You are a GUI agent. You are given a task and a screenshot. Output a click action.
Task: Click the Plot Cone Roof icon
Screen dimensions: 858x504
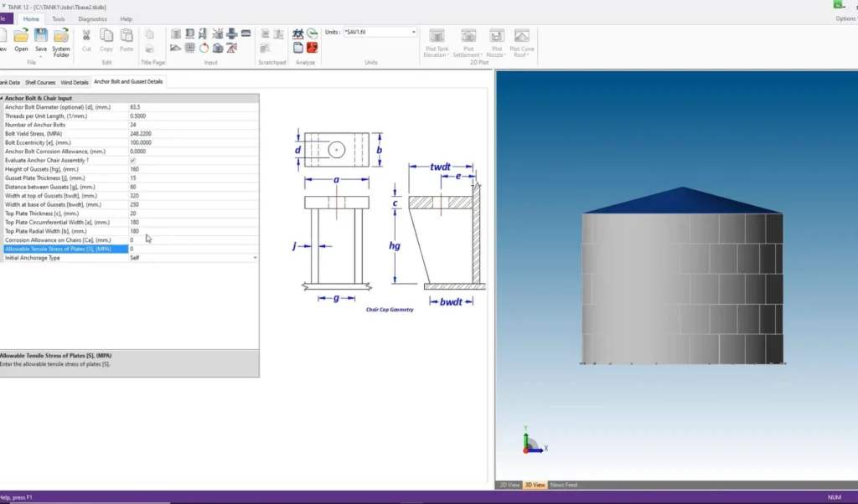(522, 36)
